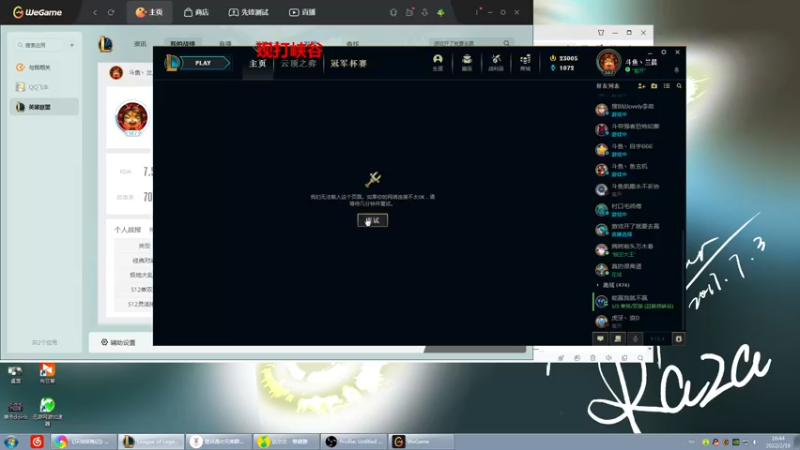800x450 pixels.
Task: Click the bug report icon at friends list bottom right
Action: (x=679, y=339)
